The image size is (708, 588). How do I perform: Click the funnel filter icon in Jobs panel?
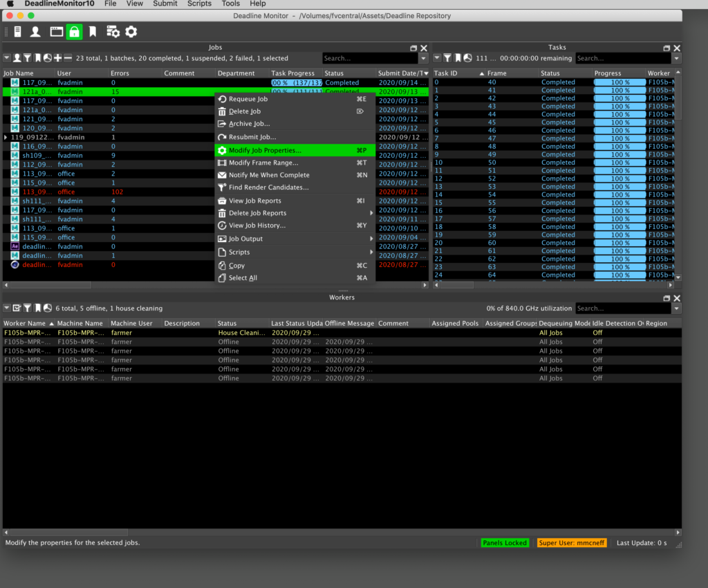(x=28, y=58)
